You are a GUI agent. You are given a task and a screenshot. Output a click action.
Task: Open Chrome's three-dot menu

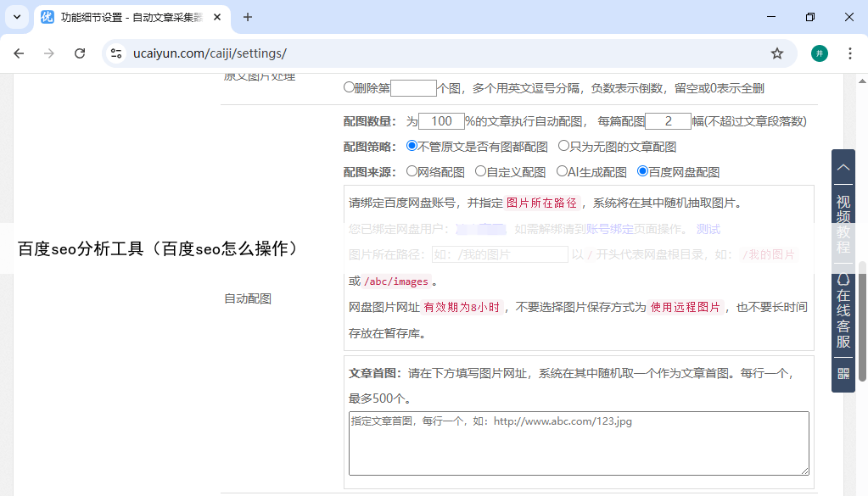[x=849, y=53]
